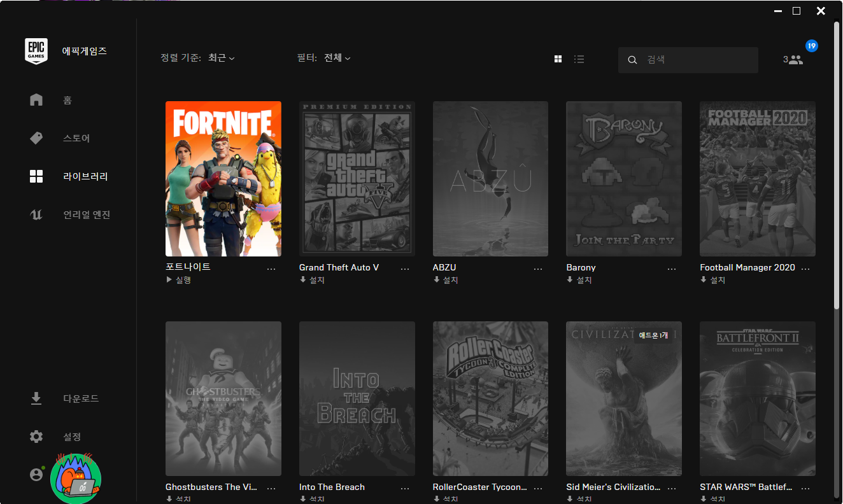Open the ABZU game cover
This screenshot has width=843, height=504.
coord(490,179)
